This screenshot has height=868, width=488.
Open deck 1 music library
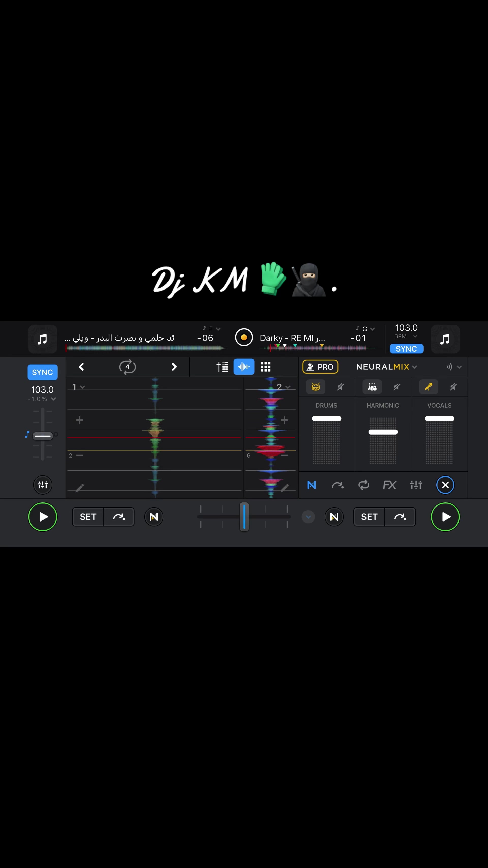click(x=42, y=339)
